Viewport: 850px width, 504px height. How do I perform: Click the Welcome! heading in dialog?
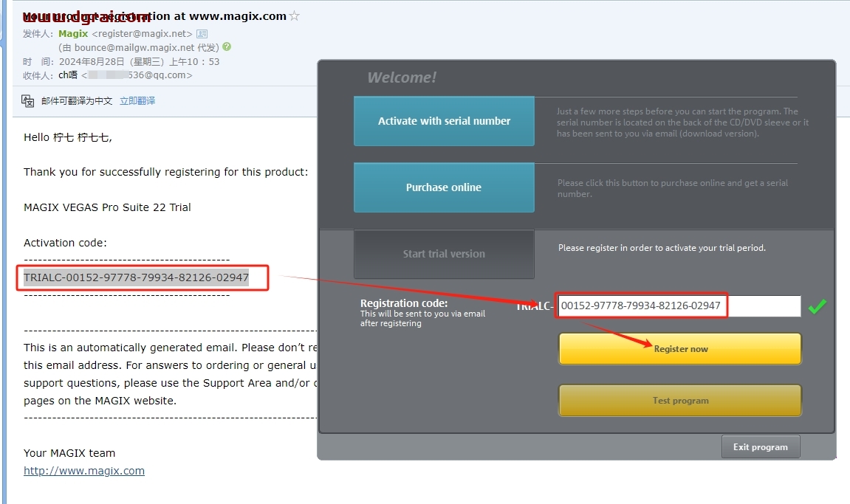click(x=402, y=77)
